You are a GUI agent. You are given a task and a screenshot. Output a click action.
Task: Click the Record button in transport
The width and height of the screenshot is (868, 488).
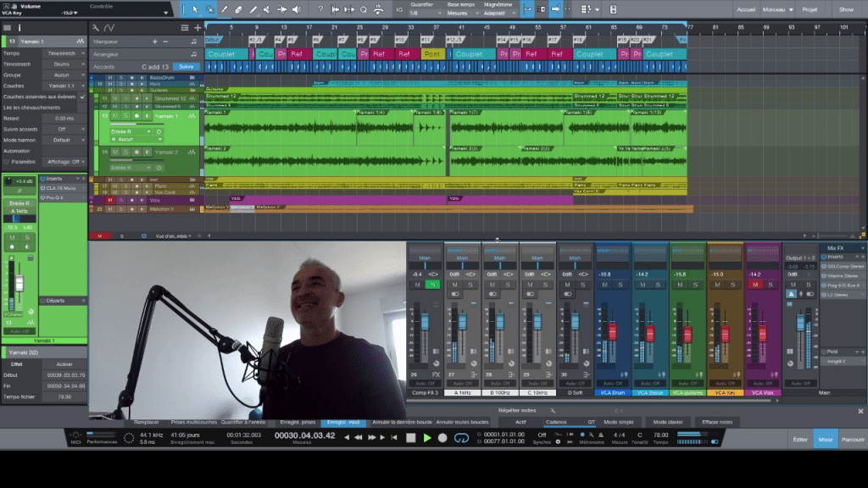tap(442, 438)
